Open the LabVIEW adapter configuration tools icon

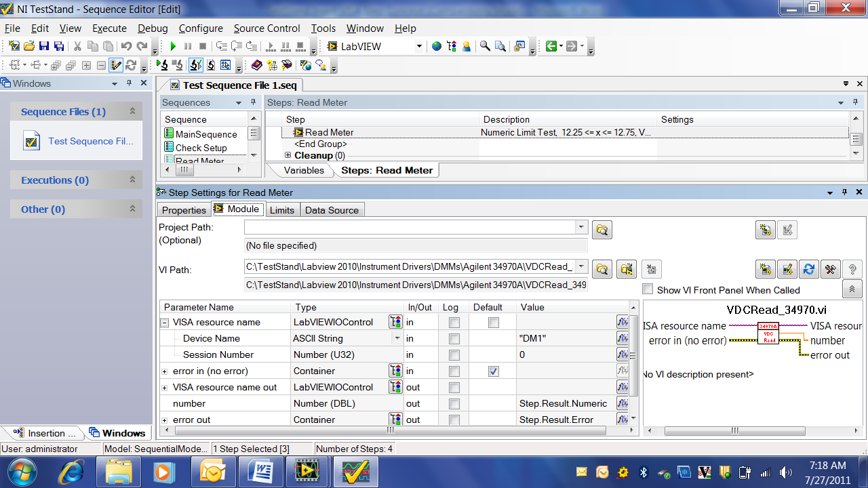click(830, 269)
